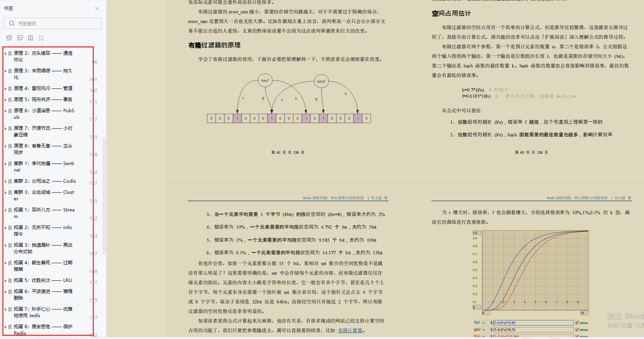The height and width of the screenshot is (339, 644).
Task: Click the 空间占用估计 heading
Action: [x=451, y=13]
